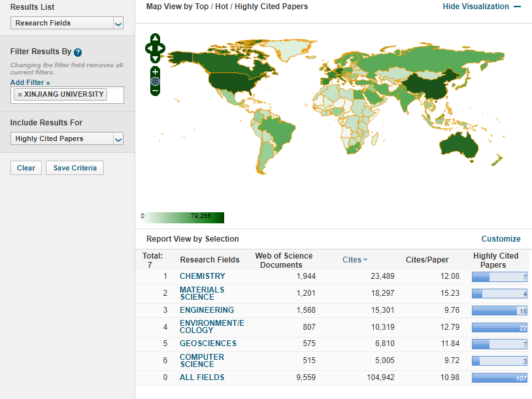Open the Filter Results By help icon
This screenshot has height=399, width=532.
[78, 52]
